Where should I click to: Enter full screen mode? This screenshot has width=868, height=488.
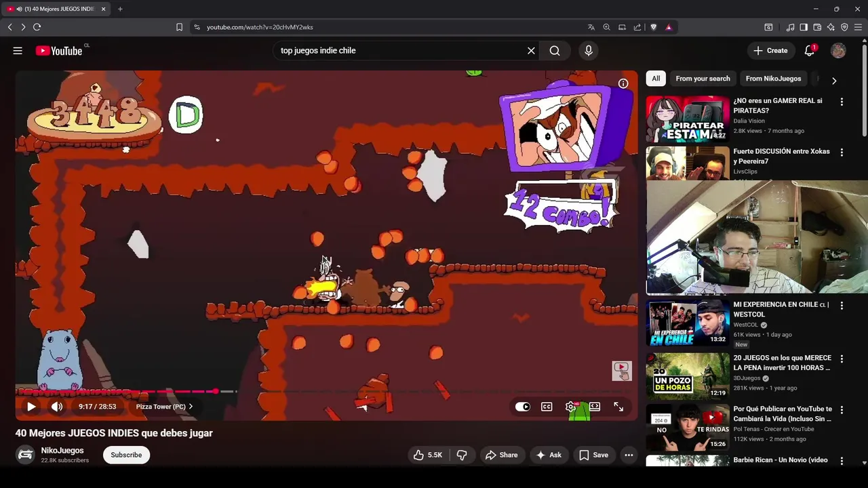click(x=618, y=407)
